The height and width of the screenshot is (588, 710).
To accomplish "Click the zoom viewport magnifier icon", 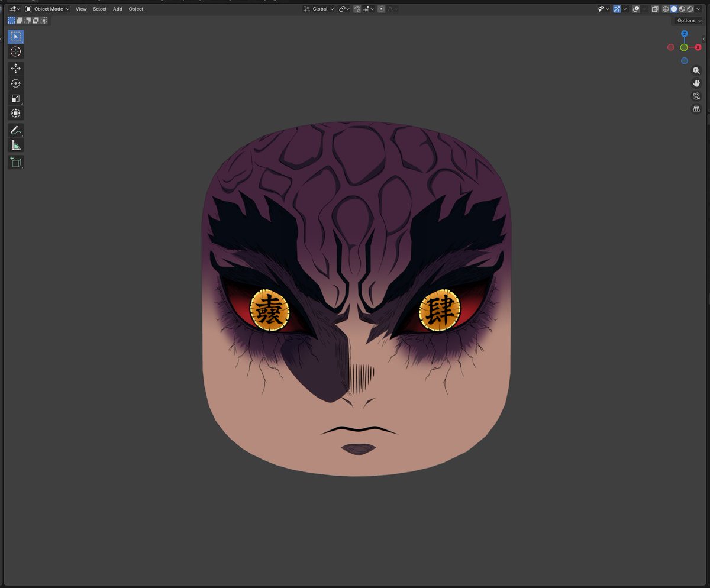I will pyautogui.click(x=696, y=70).
